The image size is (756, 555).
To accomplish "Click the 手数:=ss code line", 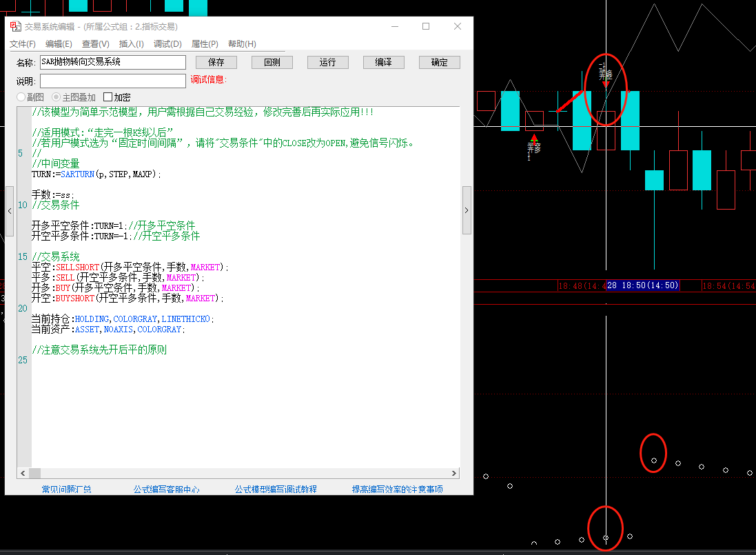I will [52, 195].
